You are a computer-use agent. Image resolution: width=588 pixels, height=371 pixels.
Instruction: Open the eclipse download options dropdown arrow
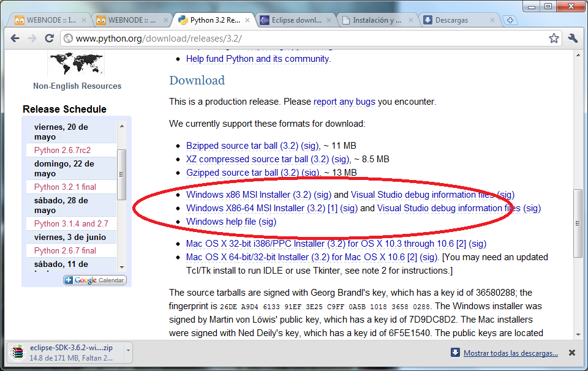click(x=128, y=351)
